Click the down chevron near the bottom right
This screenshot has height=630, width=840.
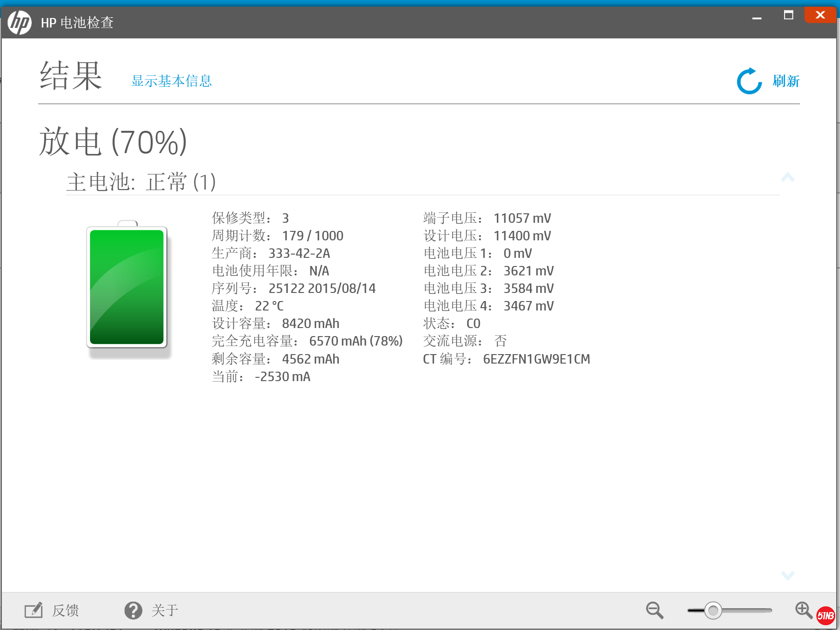[x=788, y=575]
